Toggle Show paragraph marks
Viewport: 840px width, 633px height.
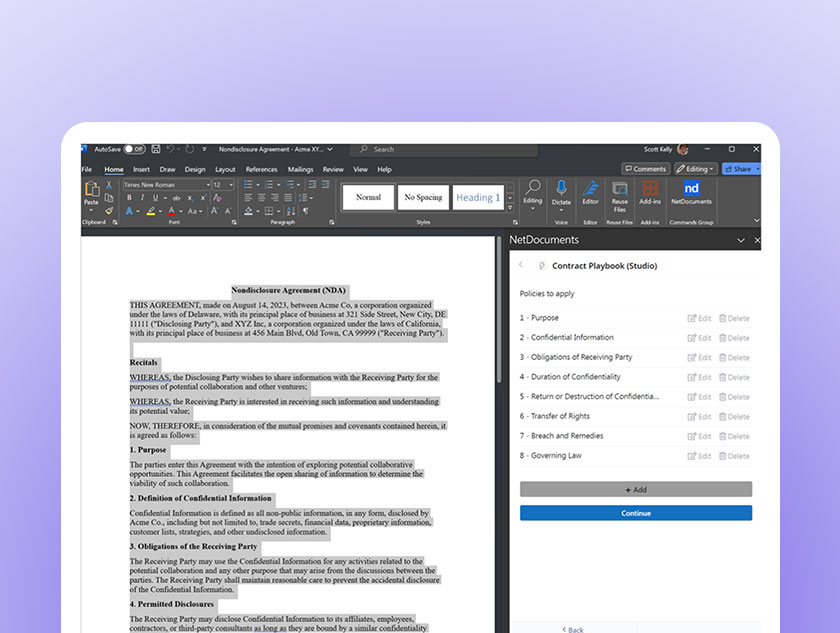click(305, 211)
